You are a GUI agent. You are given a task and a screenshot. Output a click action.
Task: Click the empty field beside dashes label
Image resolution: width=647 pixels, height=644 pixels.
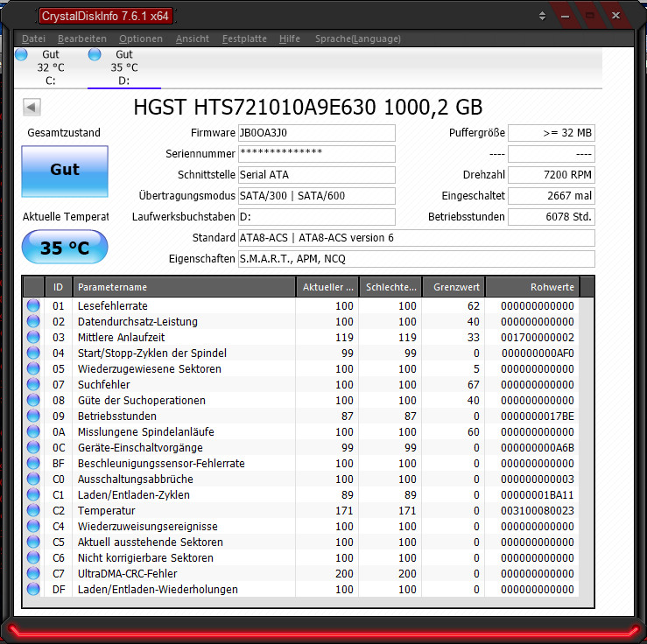552,154
